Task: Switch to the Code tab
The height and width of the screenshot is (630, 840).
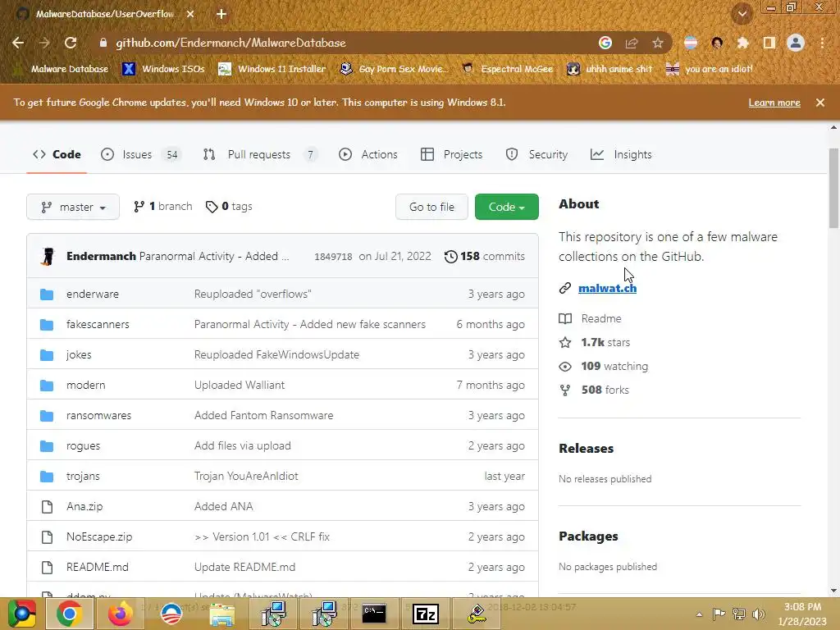Action: [57, 154]
